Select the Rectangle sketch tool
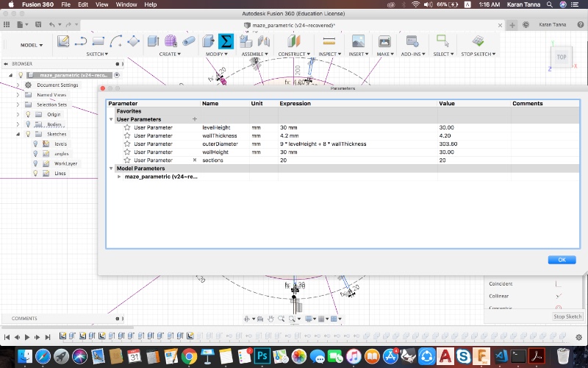588x368 pixels. [98, 41]
